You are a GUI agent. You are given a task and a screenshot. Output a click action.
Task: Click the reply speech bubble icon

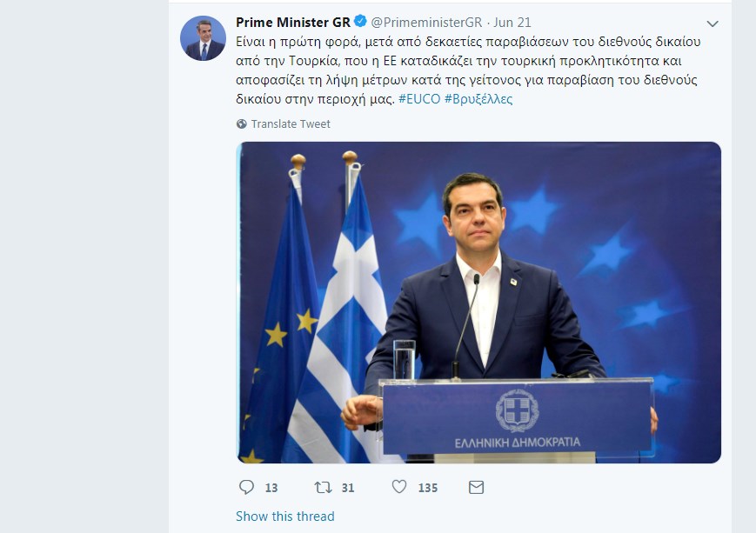click(x=246, y=487)
